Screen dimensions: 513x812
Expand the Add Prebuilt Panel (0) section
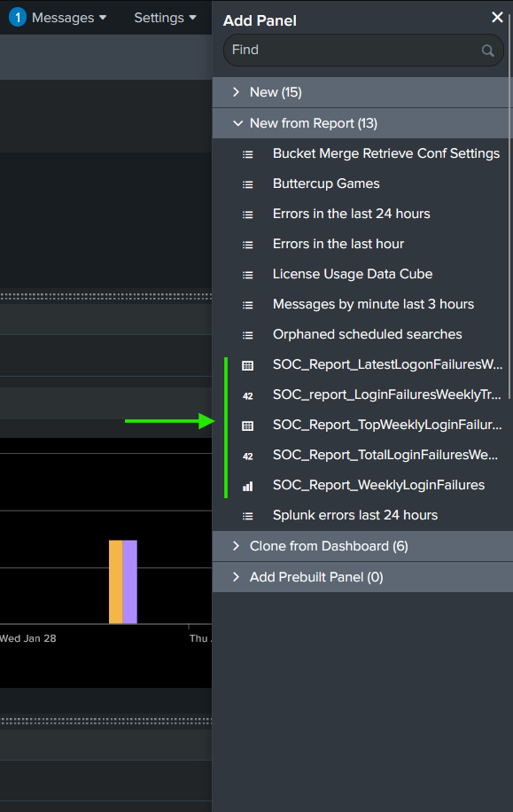pyautogui.click(x=362, y=577)
